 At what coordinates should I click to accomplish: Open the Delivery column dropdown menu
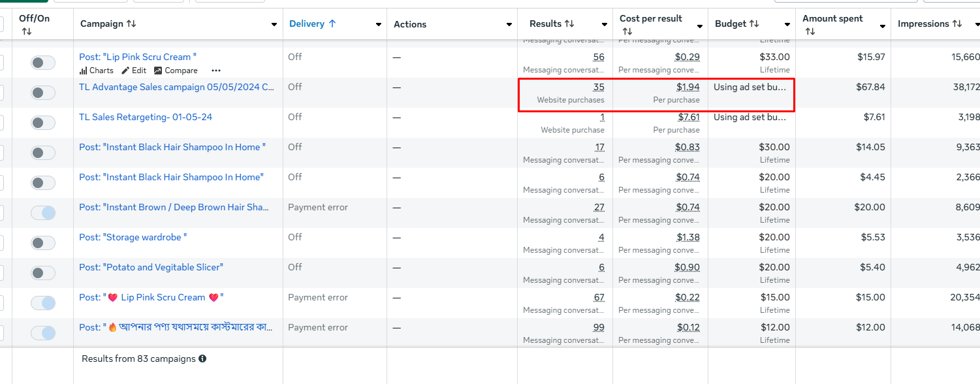pos(379,25)
